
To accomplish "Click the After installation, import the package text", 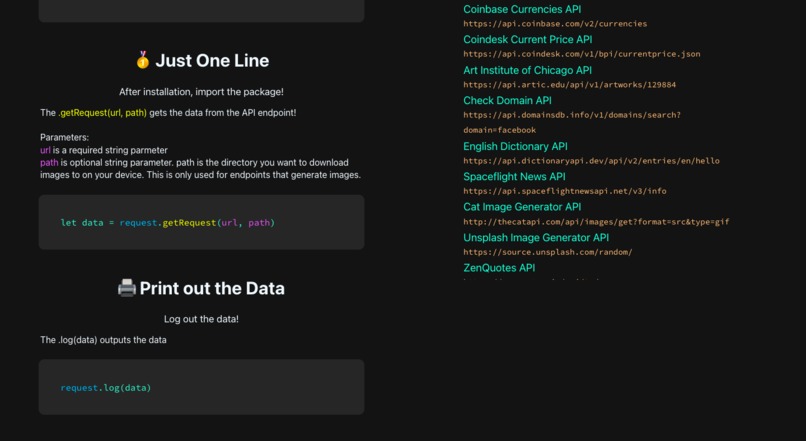I will (x=201, y=92).
